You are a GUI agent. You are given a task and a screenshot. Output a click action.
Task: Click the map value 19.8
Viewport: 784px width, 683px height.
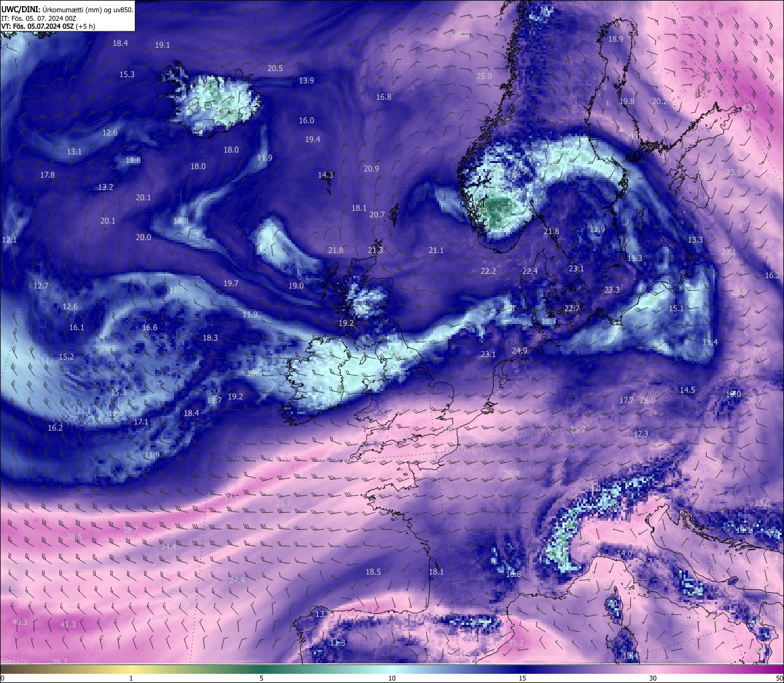click(627, 101)
